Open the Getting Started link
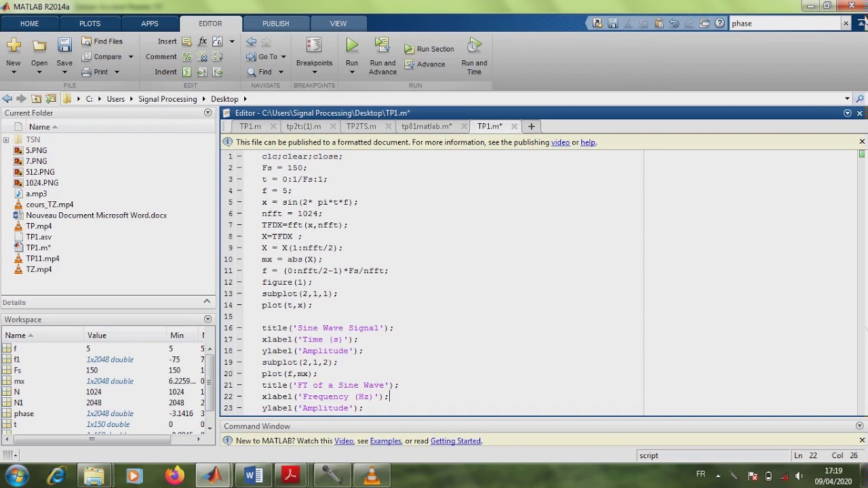Image resolution: width=868 pixels, height=488 pixels. click(456, 441)
